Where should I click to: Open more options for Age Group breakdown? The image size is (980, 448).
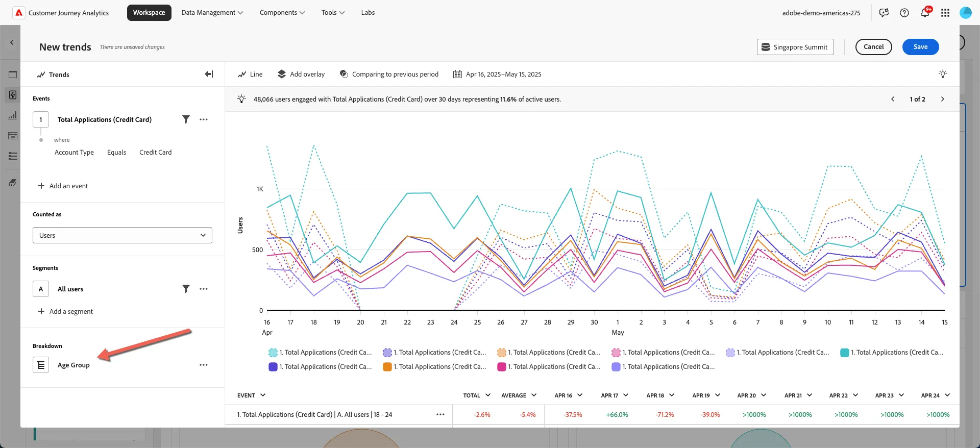click(204, 365)
